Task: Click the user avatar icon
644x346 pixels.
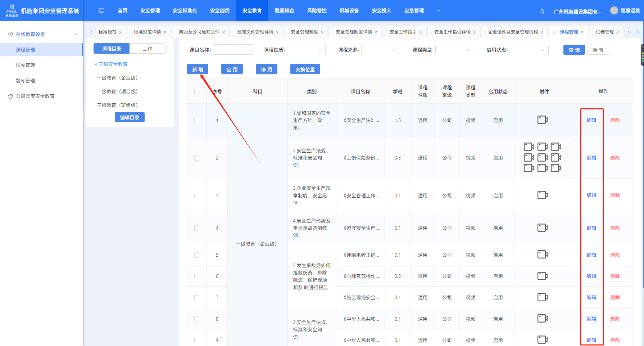Action: click(x=614, y=11)
